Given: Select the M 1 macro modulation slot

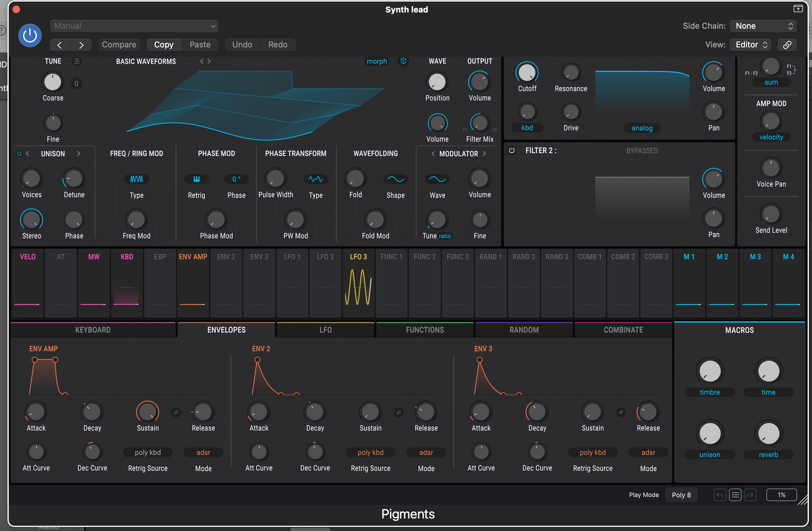Looking at the screenshot, I should point(689,283).
